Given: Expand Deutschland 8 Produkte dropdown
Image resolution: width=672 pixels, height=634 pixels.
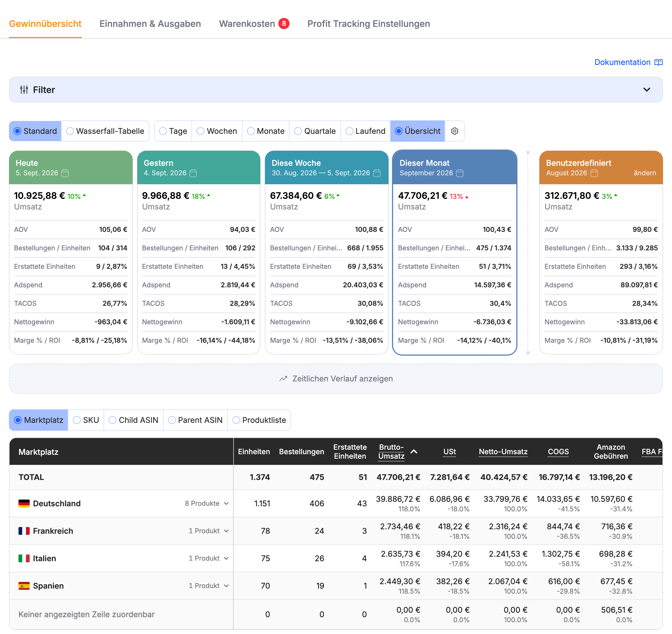Looking at the screenshot, I should coord(207,504).
